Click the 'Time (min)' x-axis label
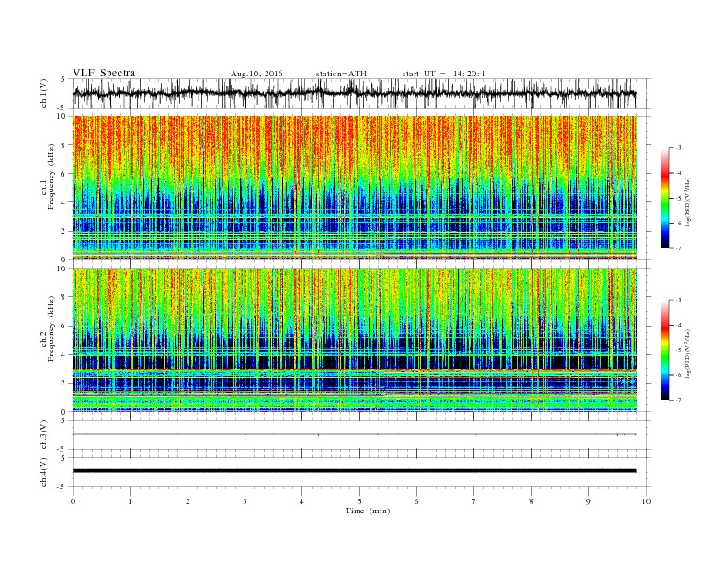 [x=368, y=511]
